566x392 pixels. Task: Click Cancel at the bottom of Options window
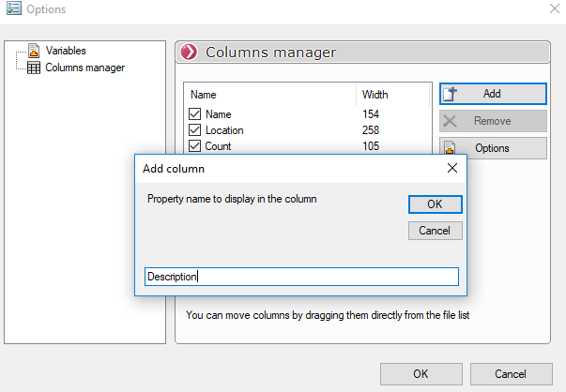(x=511, y=374)
